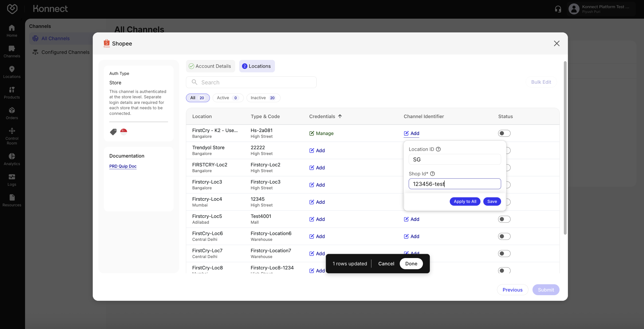The image size is (644, 329).
Task: Click the price tag icon
Action: [x=113, y=132]
